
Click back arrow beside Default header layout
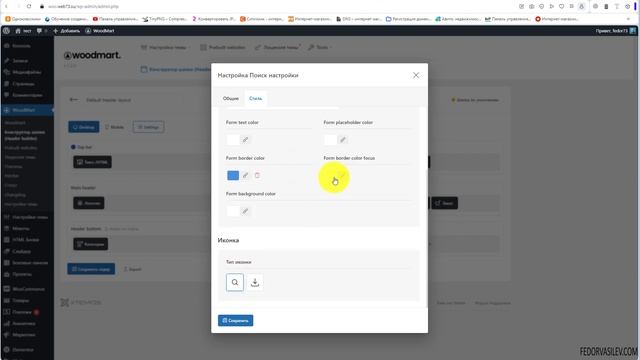pos(73,100)
